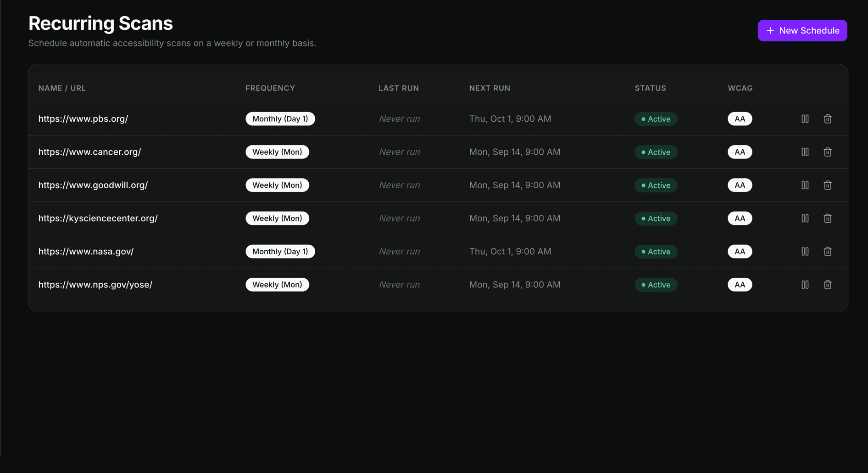Click the New Schedule button
Viewport: 868px width, 473px height.
tap(802, 30)
